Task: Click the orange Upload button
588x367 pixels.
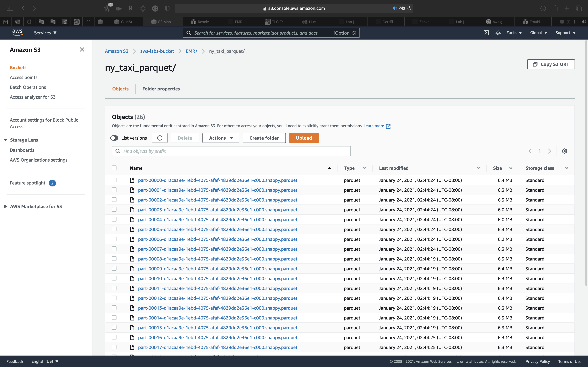Action: click(304, 138)
